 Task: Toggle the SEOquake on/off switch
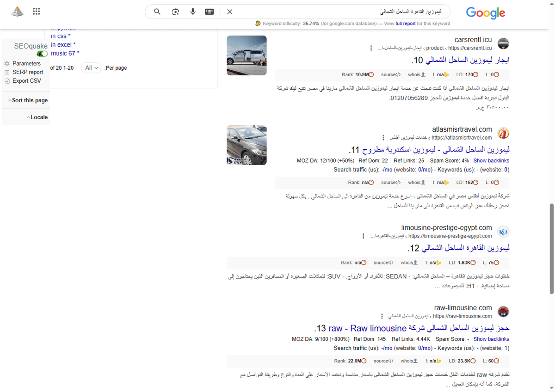[42, 54]
